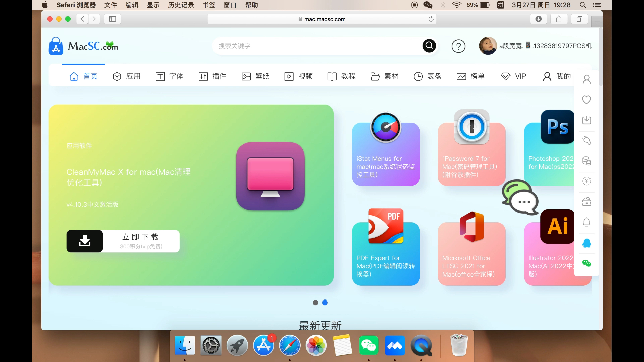Open iStat Menus for mac card
The height and width of the screenshot is (362, 644).
click(x=386, y=154)
